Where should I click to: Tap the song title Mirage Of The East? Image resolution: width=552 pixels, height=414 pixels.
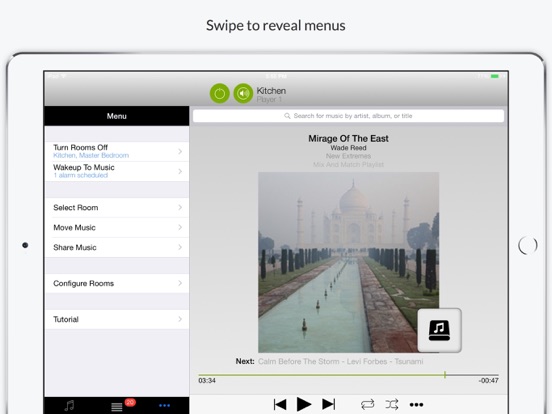coord(349,138)
